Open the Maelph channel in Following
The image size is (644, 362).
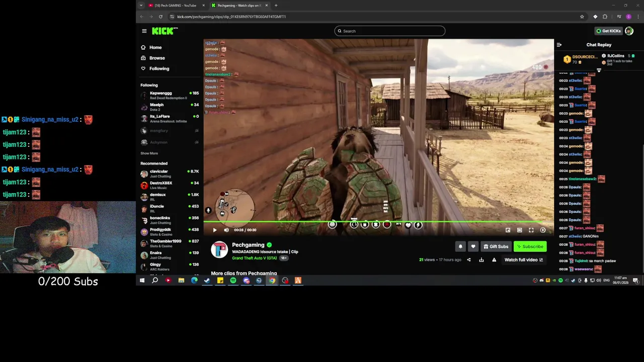[170, 107]
